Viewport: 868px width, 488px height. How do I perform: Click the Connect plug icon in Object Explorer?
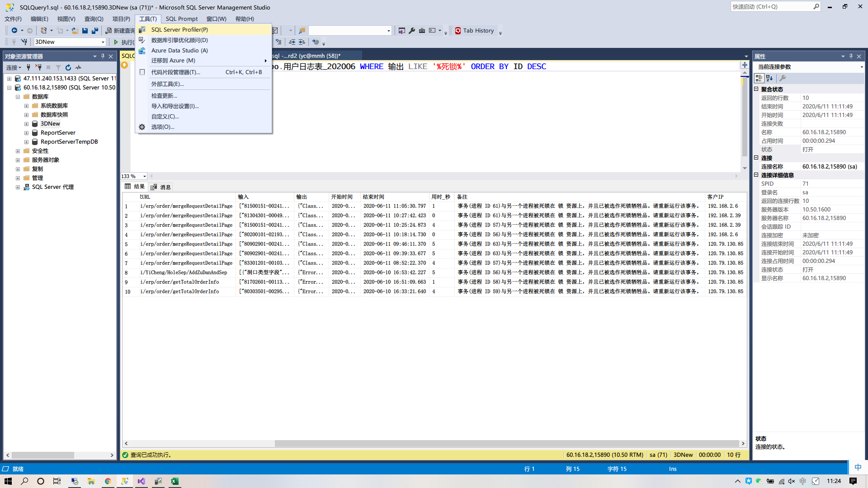click(28, 67)
